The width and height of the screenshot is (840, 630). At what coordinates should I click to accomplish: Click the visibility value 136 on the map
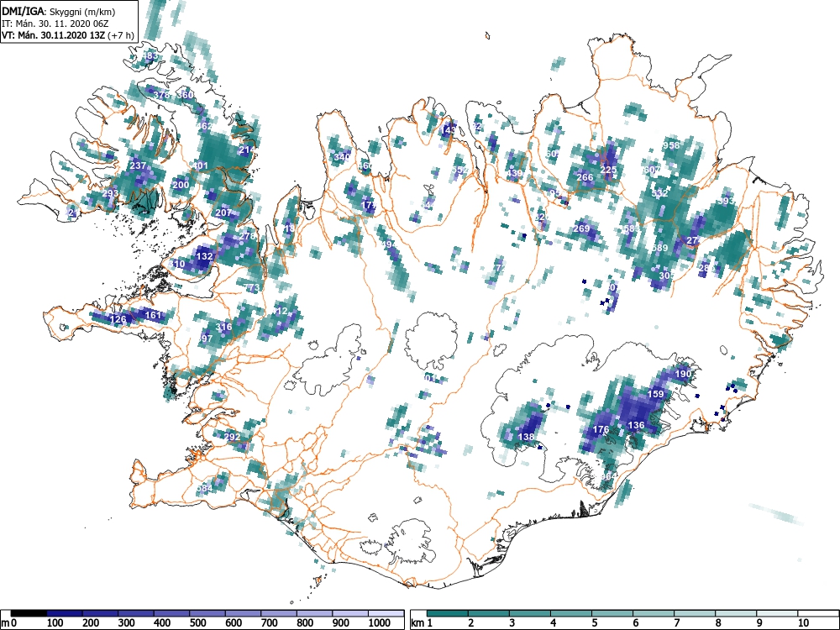pos(635,425)
